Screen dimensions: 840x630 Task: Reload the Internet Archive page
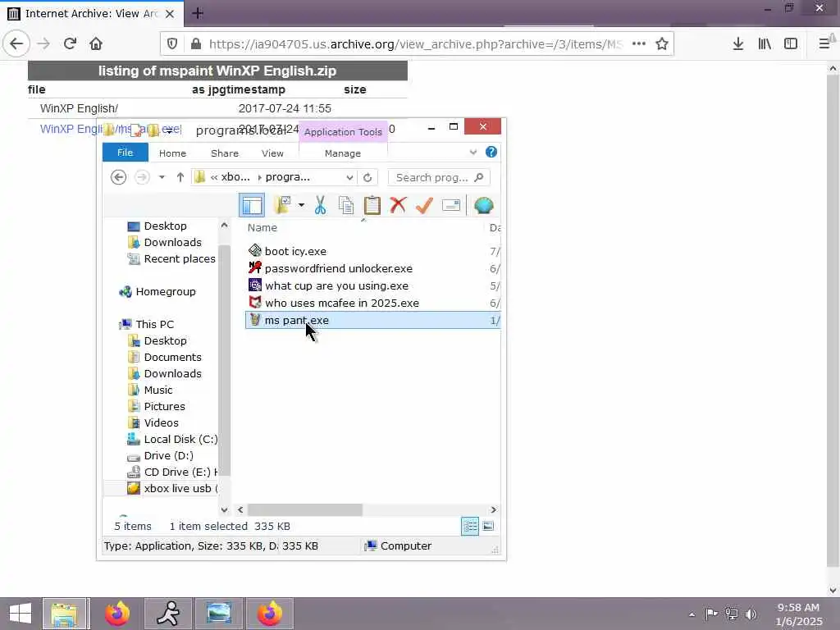click(70, 43)
